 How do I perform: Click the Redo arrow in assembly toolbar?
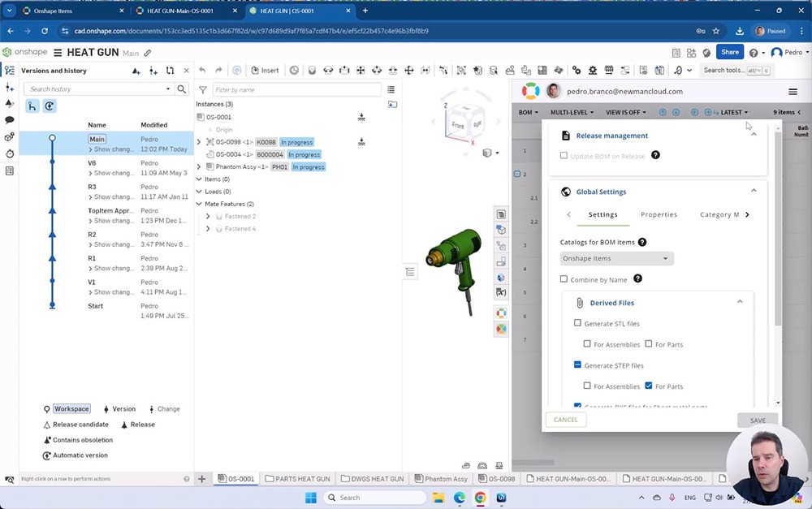[218, 71]
